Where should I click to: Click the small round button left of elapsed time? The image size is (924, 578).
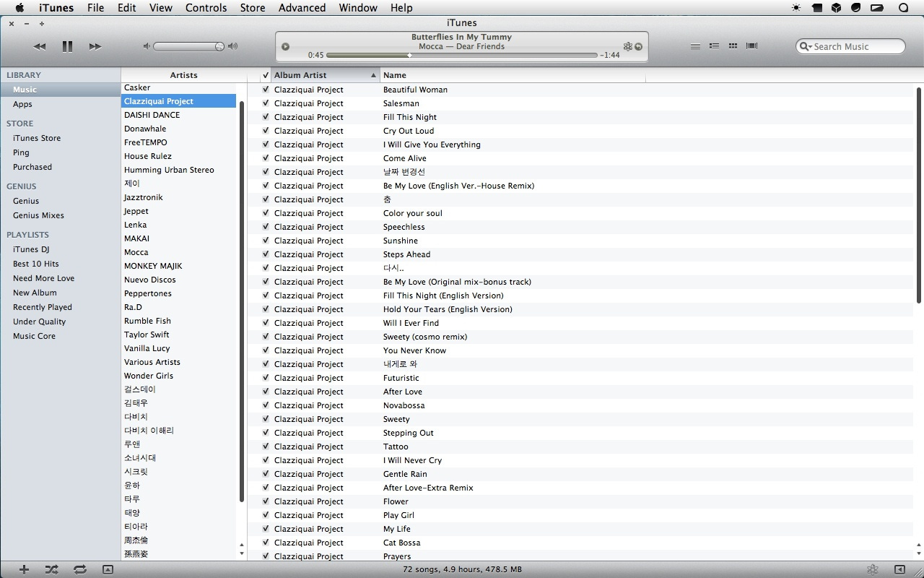pyautogui.click(x=285, y=46)
